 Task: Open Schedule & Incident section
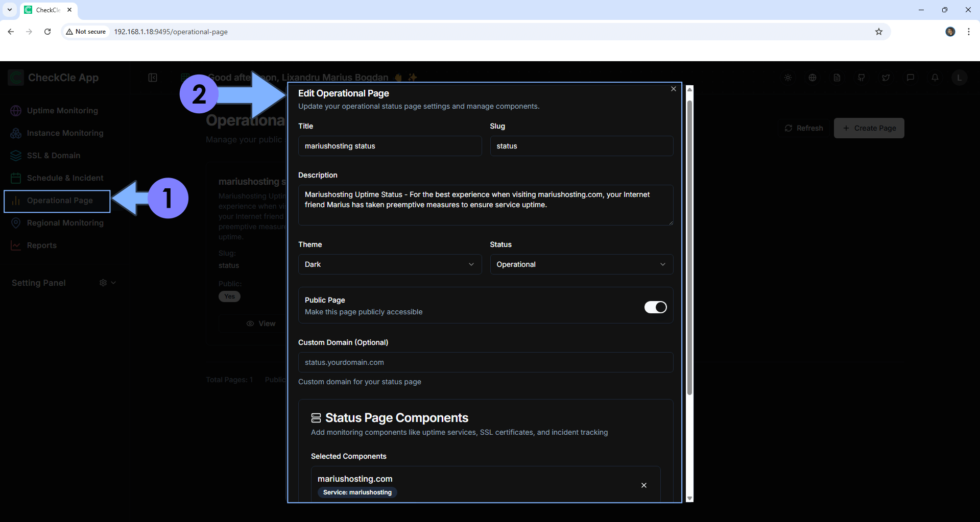pyautogui.click(x=65, y=178)
